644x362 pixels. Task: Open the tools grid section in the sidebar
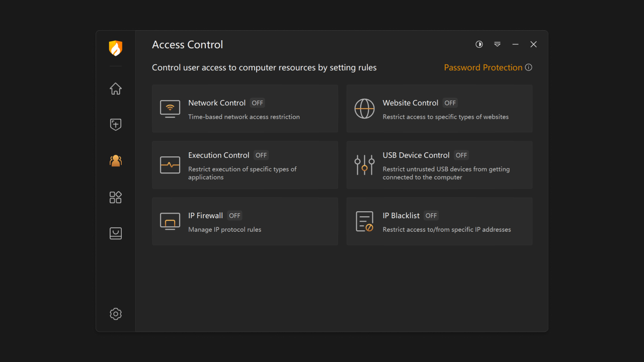click(115, 197)
